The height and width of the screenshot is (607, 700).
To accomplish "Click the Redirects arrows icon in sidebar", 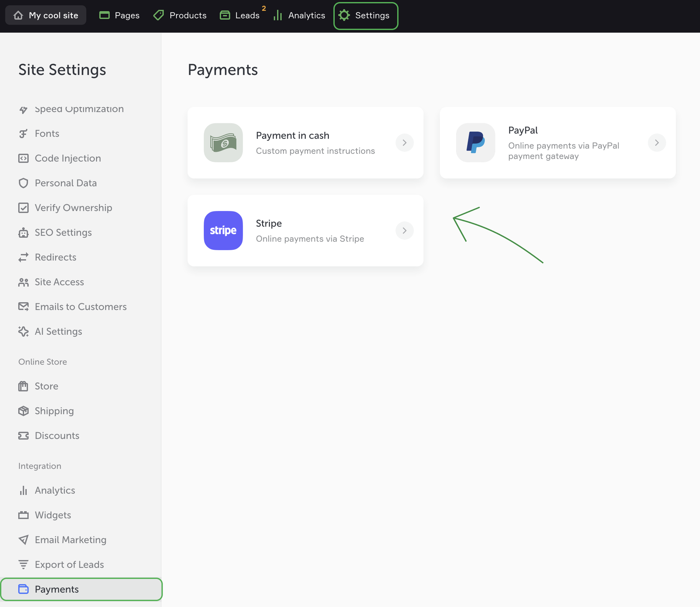I will [x=23, y=257].
